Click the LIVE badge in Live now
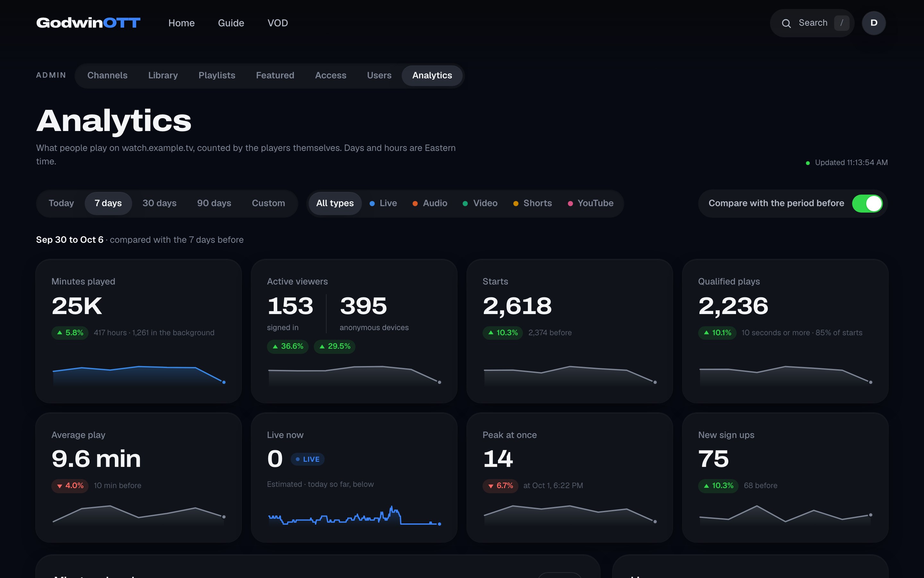Screen dimensions: 924x578 [308, 459]
